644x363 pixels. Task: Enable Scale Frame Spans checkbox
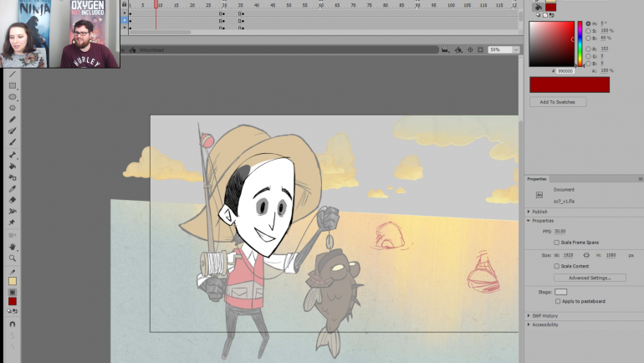(557, 242)
